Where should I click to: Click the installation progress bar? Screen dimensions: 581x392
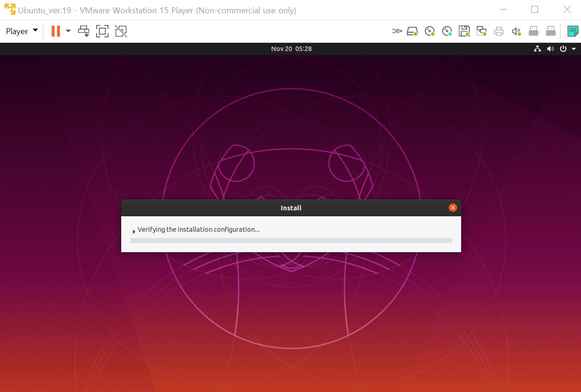point(291,240)
